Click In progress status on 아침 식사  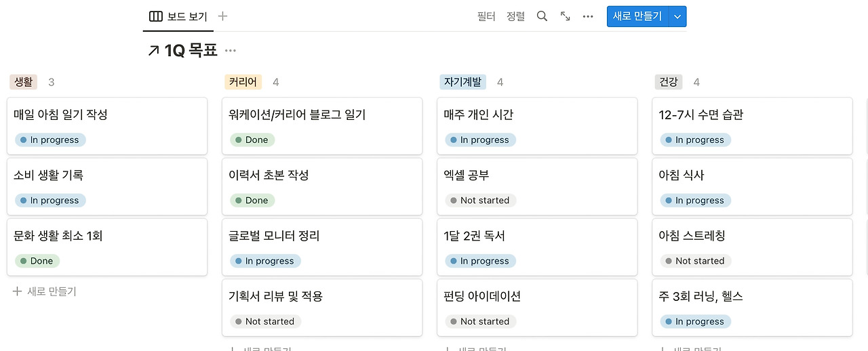pyautogui.click(x=695, y=201)
